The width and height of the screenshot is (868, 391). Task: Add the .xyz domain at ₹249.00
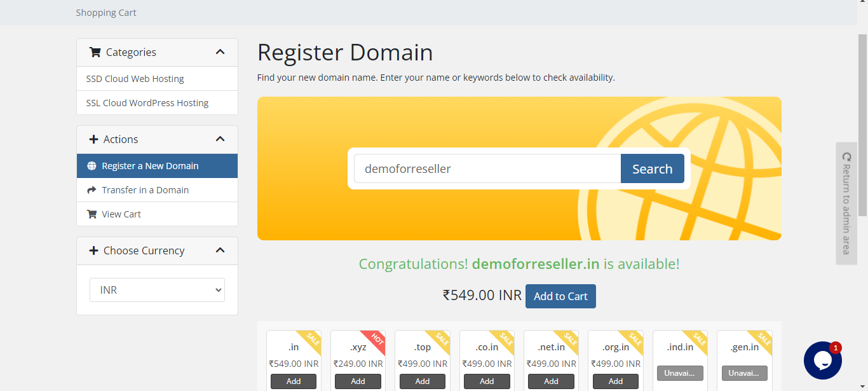(358, 381)
